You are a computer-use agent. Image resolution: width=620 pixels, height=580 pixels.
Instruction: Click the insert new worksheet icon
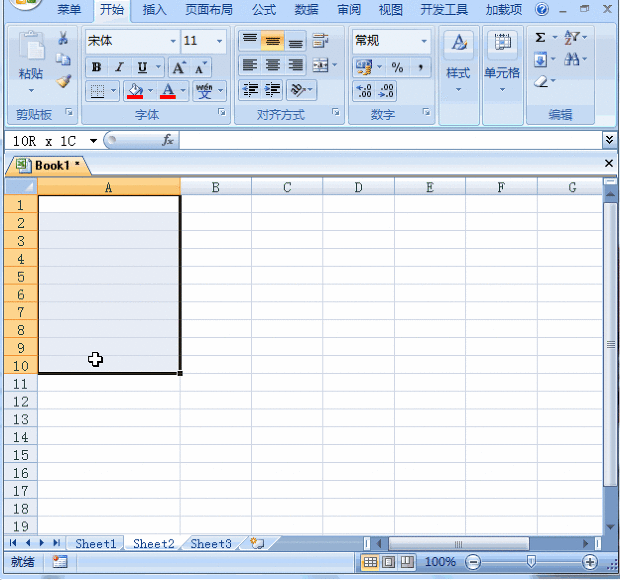[257, 544]
